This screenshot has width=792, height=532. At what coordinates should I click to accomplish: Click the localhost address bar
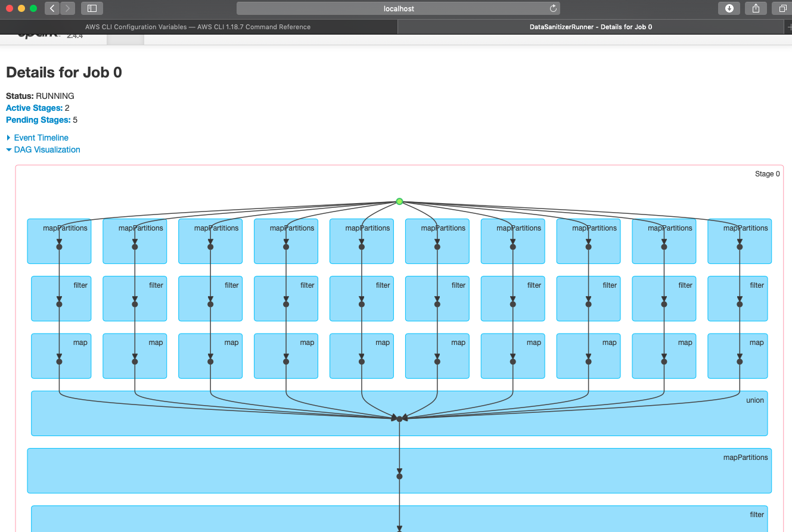click(x=398, y=8)
